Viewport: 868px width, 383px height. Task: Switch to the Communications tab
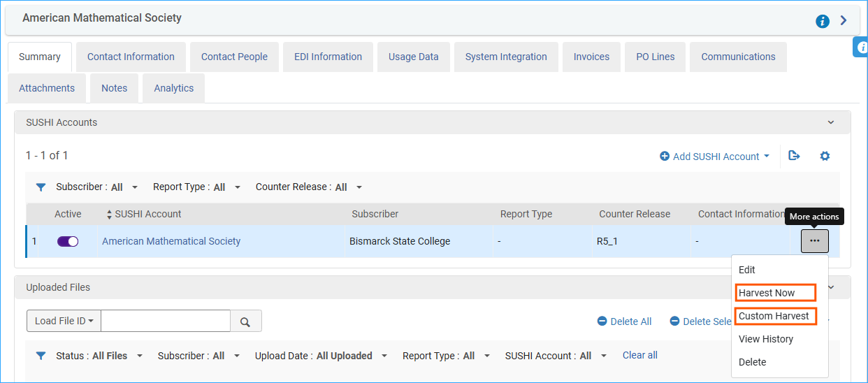(738, 57)
